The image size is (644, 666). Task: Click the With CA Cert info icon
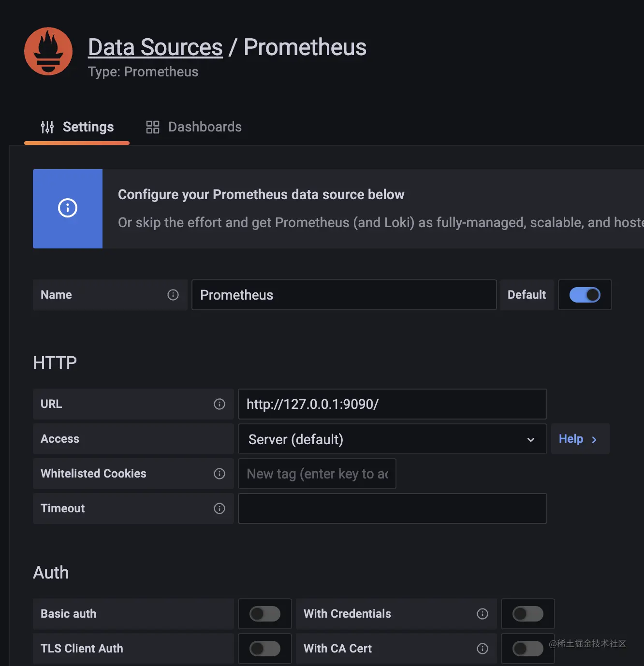click(483, 649)
